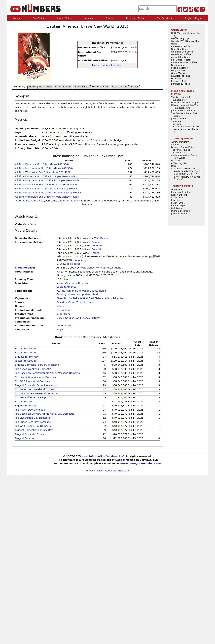The height and width of the screenshot is (644, 215).
Task: Open the TikTok icon in header
Action: [x=191, y=10]
